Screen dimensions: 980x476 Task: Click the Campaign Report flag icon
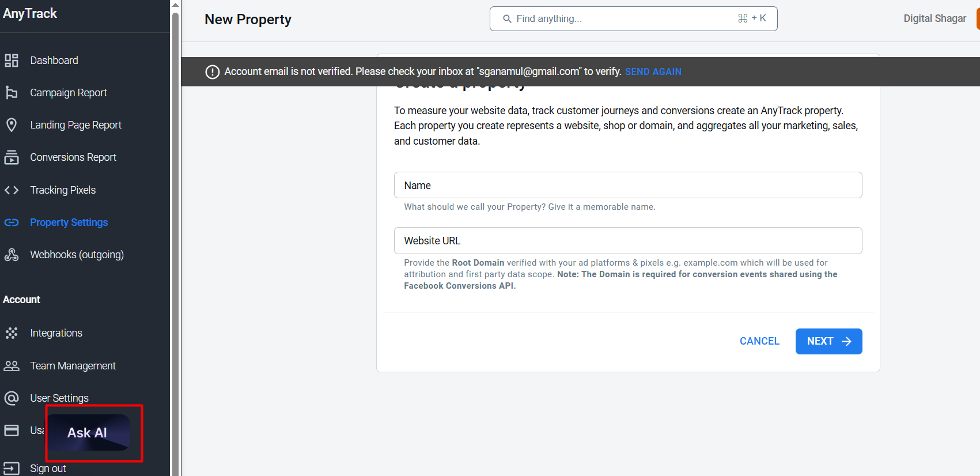[x=12, y=93]
